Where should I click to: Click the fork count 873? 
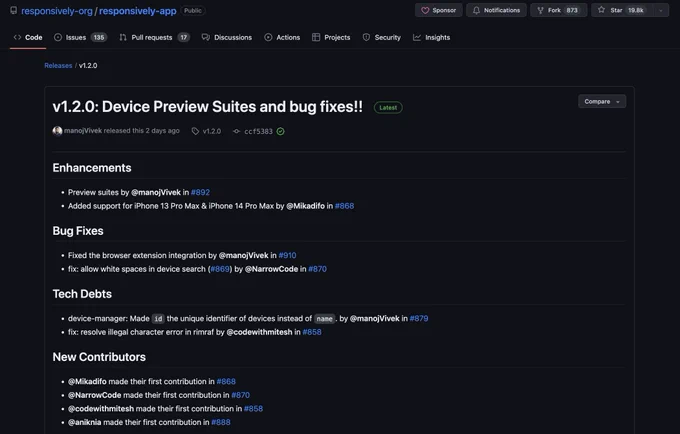[x=572, y=10]
